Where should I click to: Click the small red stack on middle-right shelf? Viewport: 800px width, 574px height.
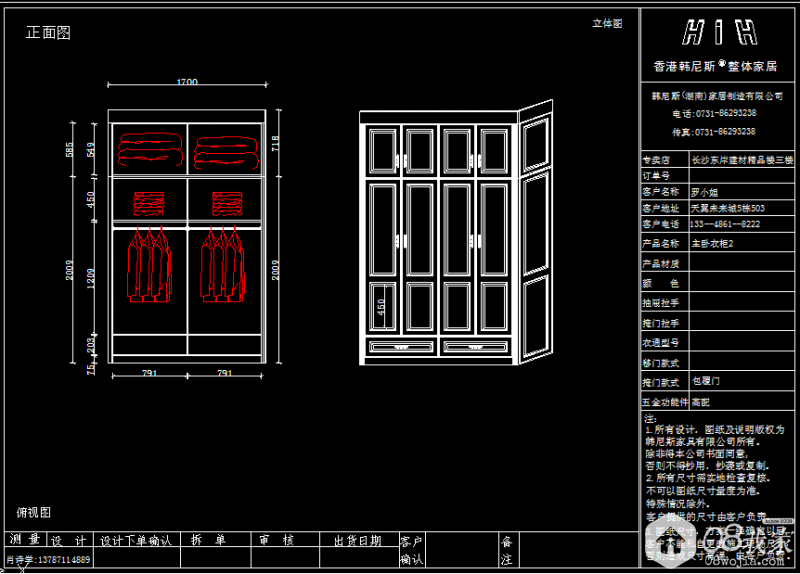click(x=226, y=203)
